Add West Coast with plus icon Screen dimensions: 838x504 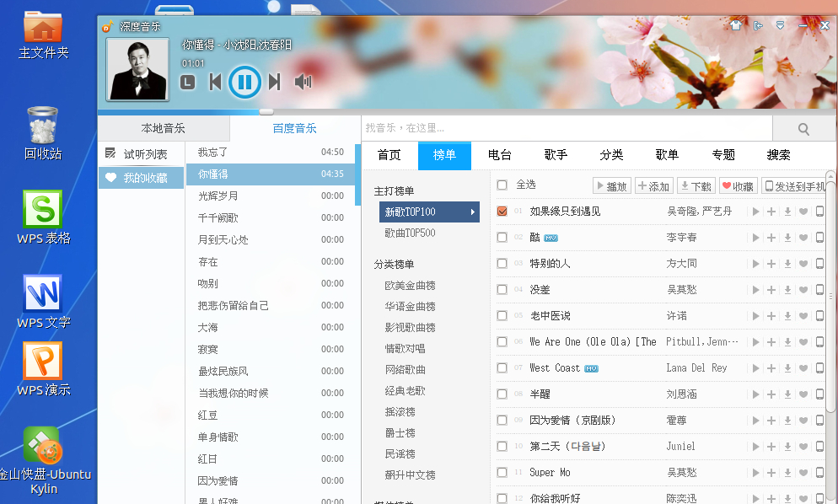point(771,368)
